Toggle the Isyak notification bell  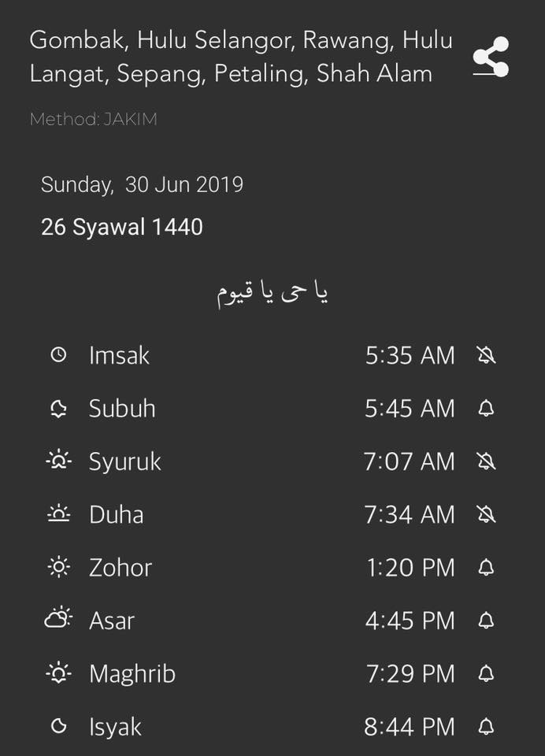click(486, 727)
